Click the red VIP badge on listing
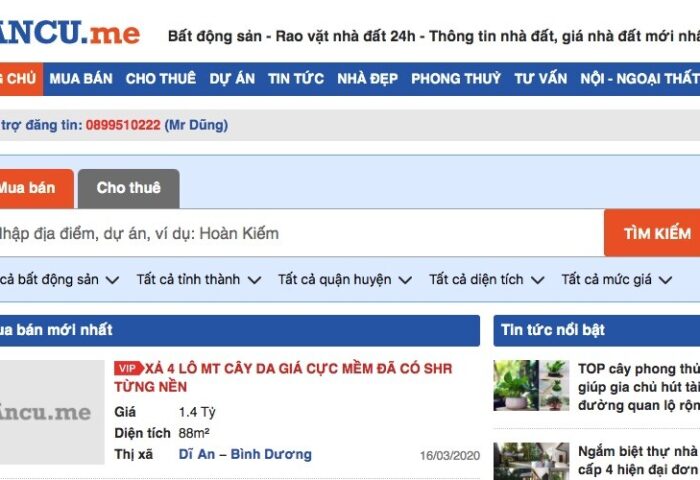The image size is (700, 480). point(127,369)
